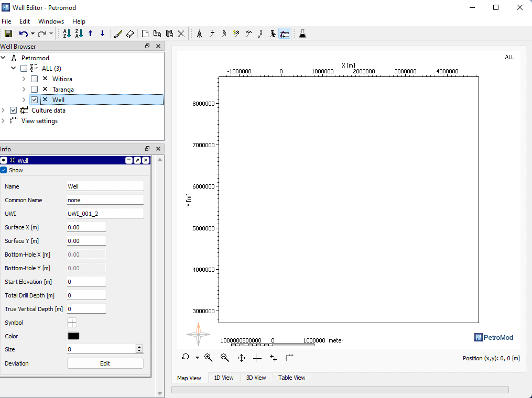The width and height of the screenshot is (532, 398).
Task: Click the paste clipboard icon
Action: tap(169, 34)
